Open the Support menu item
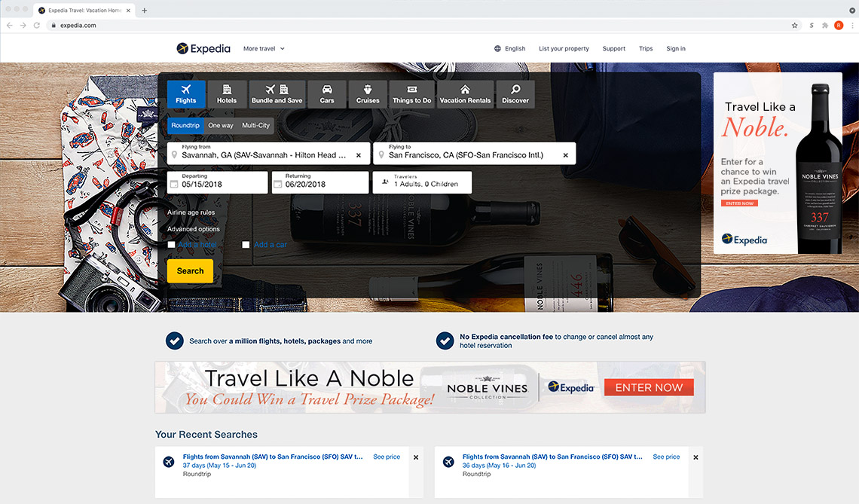Viewport: 859px width, 504px height. pyautogui.click(x=613, y=49)
